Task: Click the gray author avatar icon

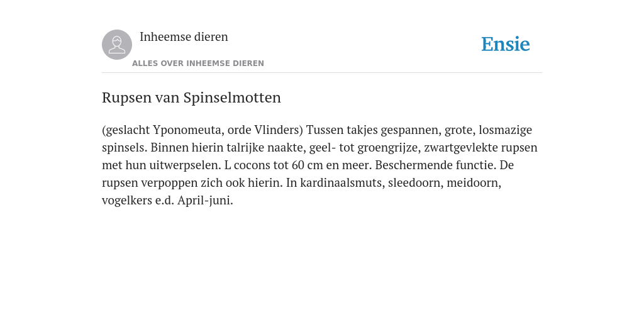Action: click(117, 45)
